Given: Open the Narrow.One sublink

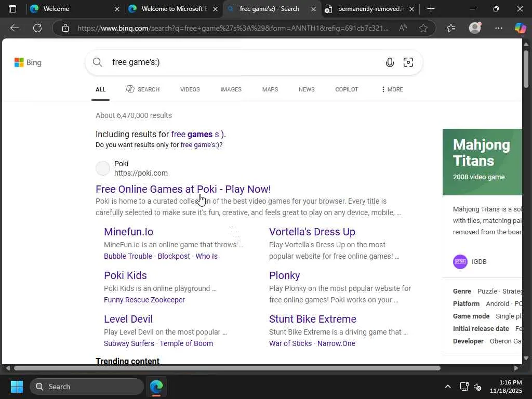Looking at the screenshot, I should 336,343.
